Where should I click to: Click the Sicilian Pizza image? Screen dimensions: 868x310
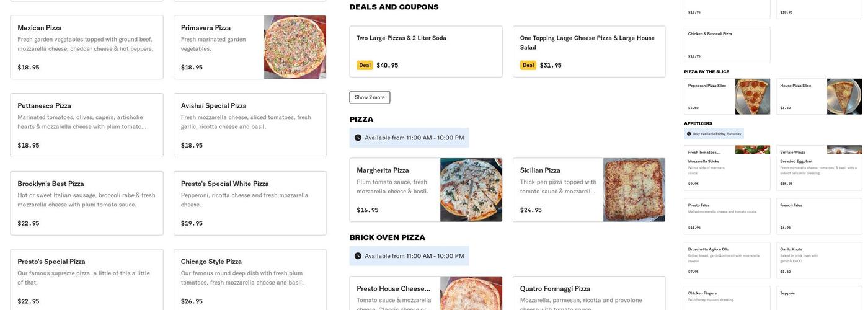634,190
